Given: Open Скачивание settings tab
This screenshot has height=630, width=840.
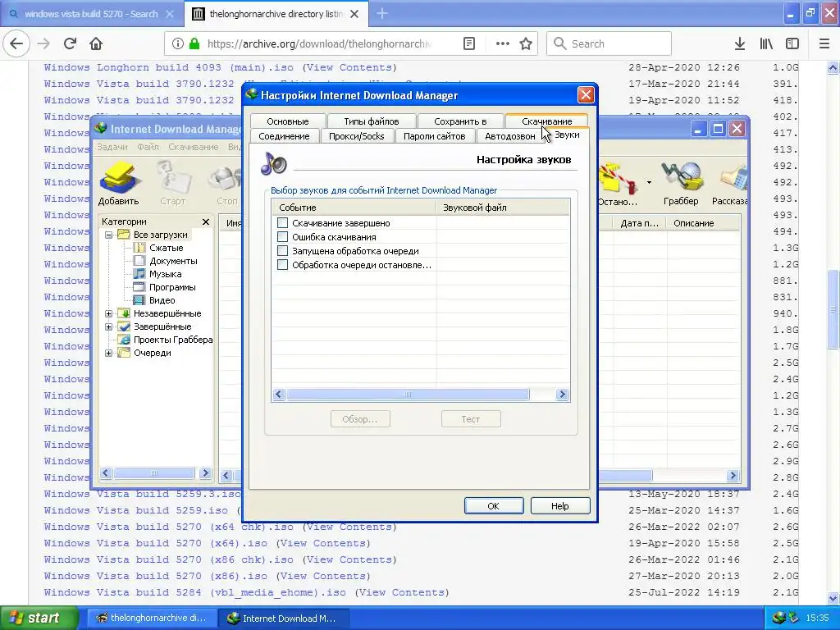Looking at the screenshot, I should pos(546,121).
